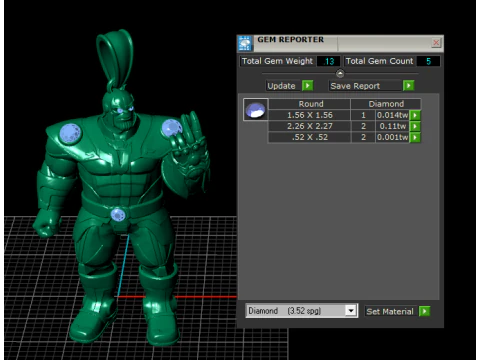
Task: Select the .52 X .52 size cell
Action: 310,137
